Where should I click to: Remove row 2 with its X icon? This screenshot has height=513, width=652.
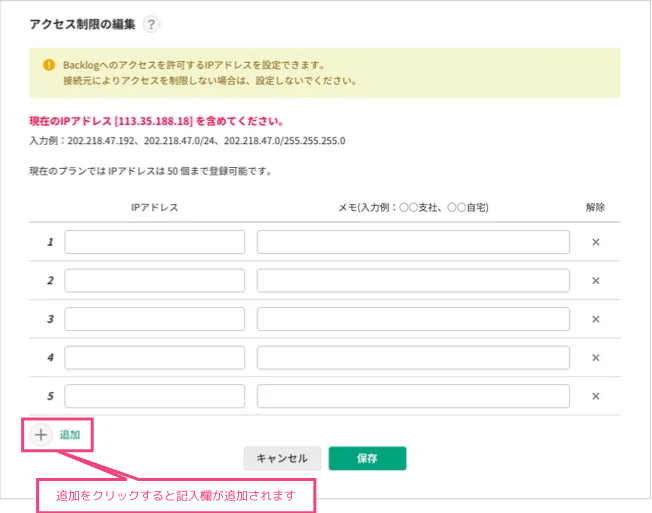pyautogui.click(x=595, y=281)
